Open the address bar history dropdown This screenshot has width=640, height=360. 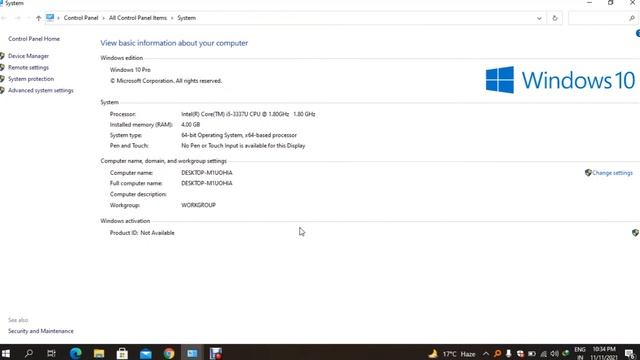coord(539,18)
